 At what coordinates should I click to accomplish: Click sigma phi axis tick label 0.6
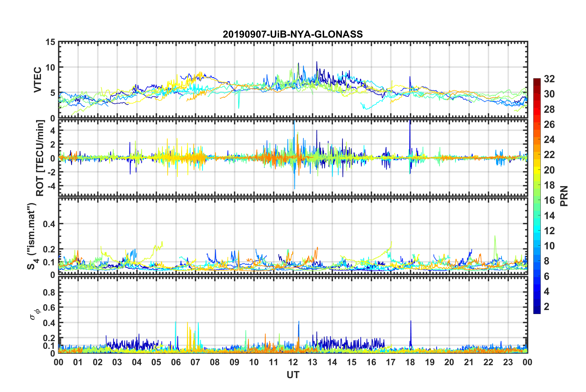(x=49, y=308)
